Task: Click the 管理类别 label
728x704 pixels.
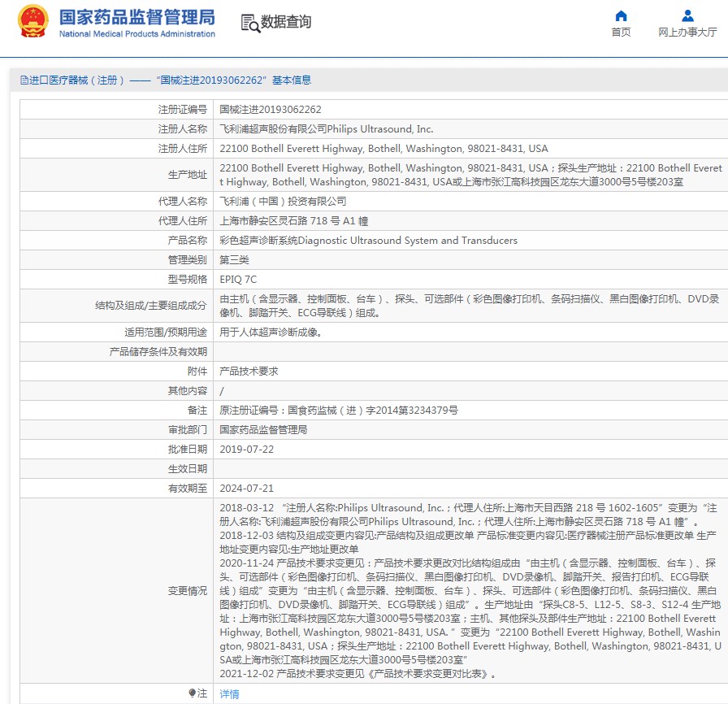Action: pyautogui.click(x=188, y=260)
